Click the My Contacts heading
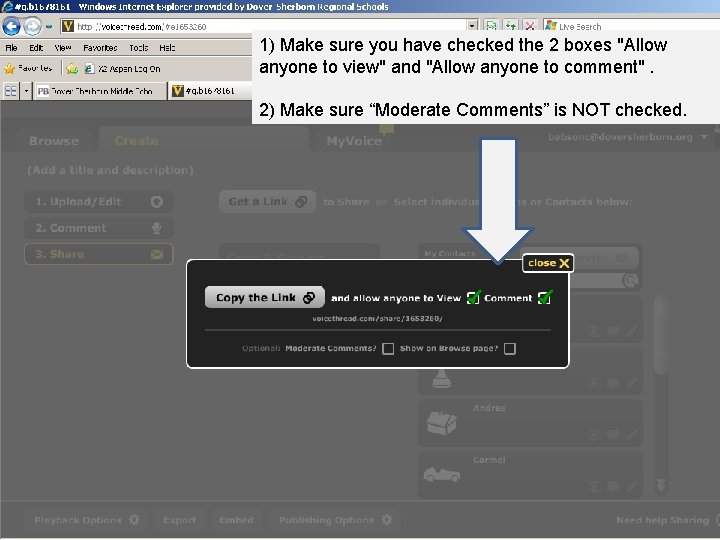720x540 pixels. (x=450, y=253)
